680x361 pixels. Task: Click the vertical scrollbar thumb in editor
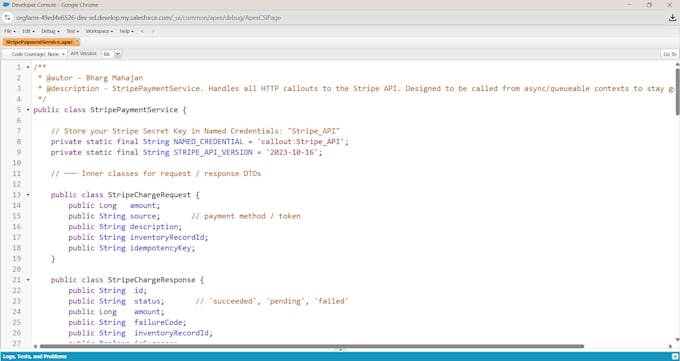tap(677, 91)
